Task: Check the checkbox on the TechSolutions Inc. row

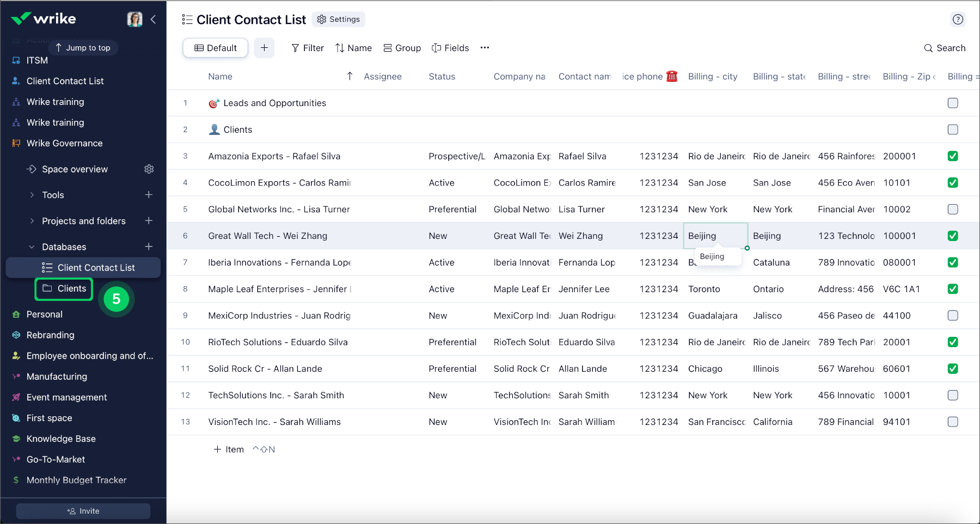Action: coord(953,395)
